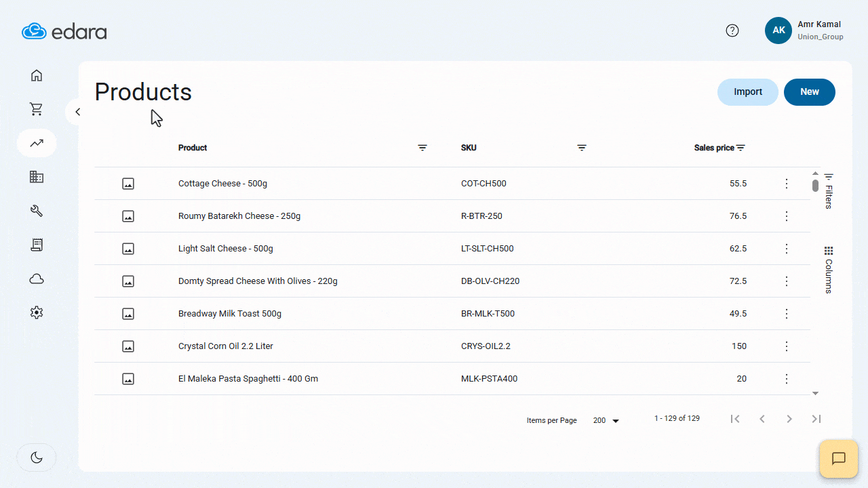Open row menu for El Maleka Pasta

[787, 379]
